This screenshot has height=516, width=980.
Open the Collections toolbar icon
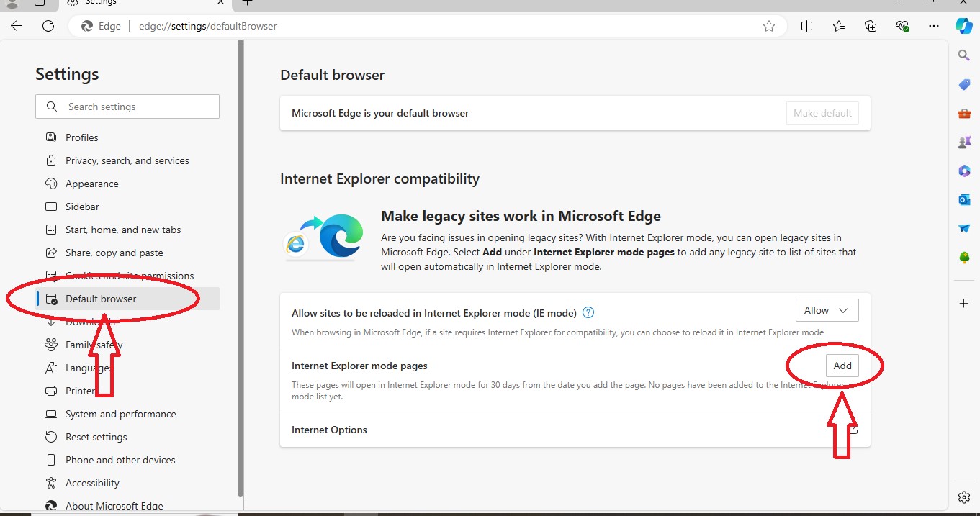coord(871,26)
